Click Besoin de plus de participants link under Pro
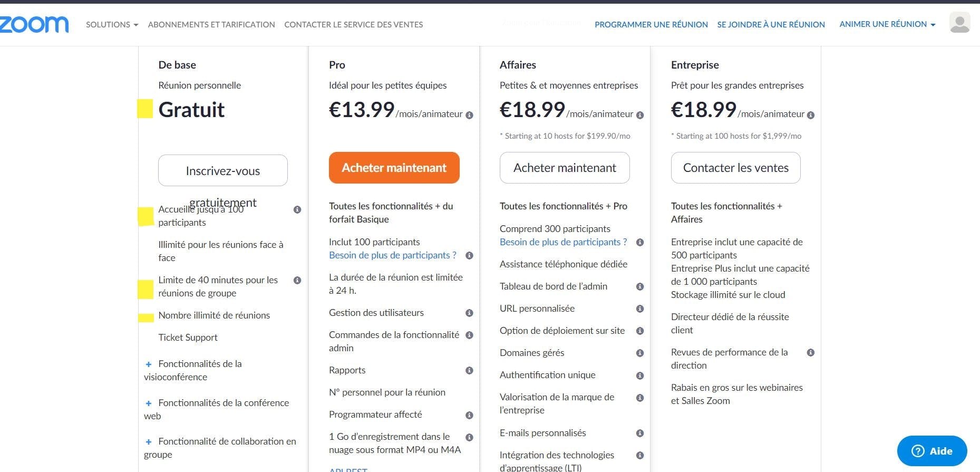 pyautogui.click(x=393, y=255)
